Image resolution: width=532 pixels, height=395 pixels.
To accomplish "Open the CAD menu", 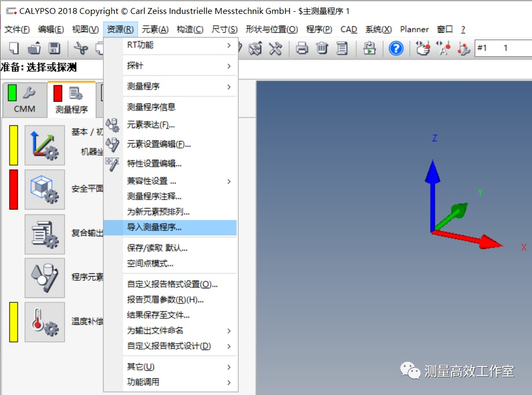I will [349, 29].
